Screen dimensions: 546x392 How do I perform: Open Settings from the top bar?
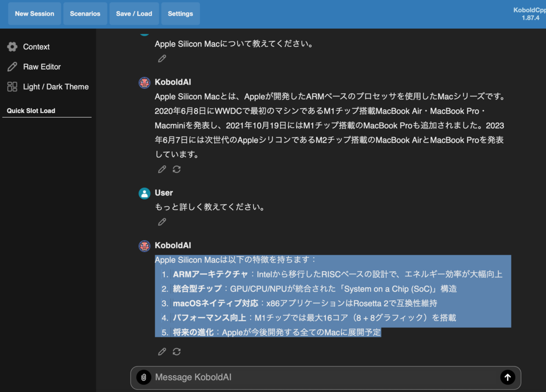pos(180,13)
